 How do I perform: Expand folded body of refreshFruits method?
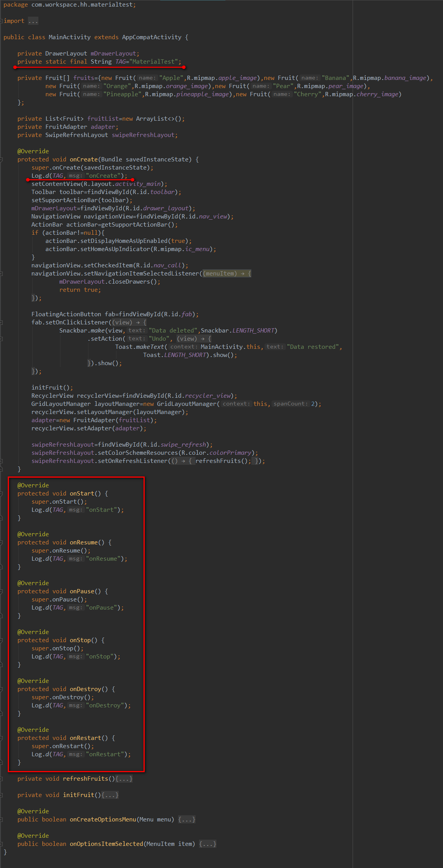tap(124, 779)
